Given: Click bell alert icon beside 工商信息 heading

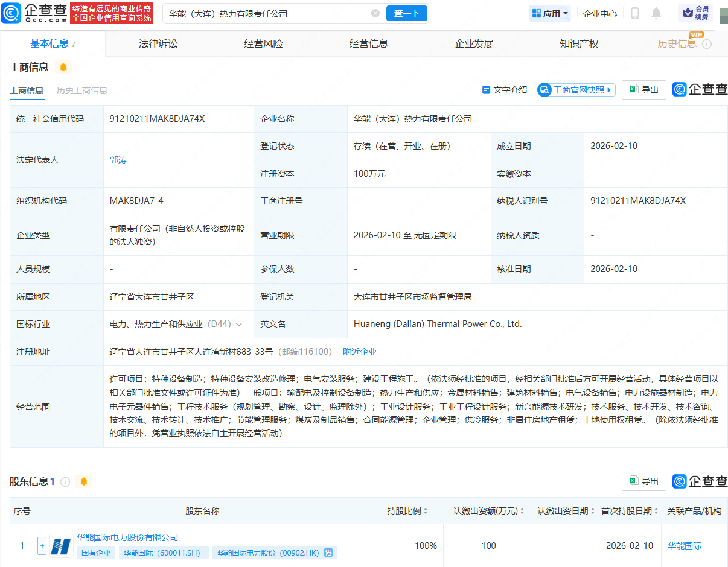Looking at the screenshot, I should tap(63, 67).
